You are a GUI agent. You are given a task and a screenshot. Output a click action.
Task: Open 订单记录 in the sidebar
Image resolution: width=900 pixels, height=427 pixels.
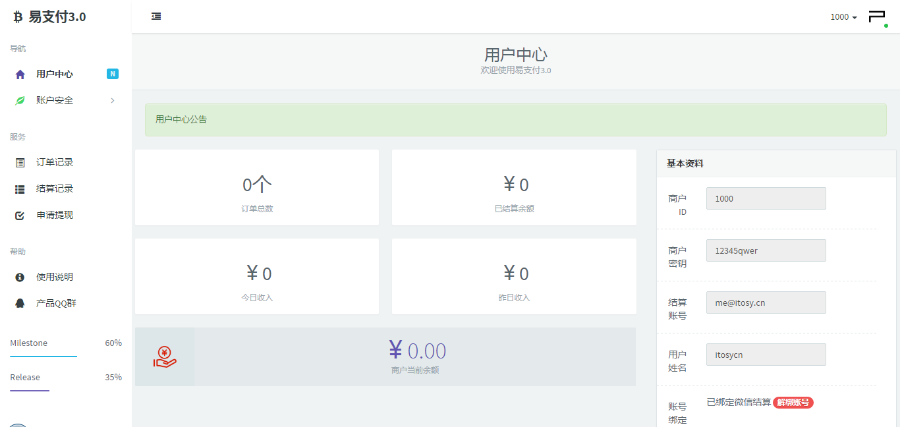click(54, 162)
